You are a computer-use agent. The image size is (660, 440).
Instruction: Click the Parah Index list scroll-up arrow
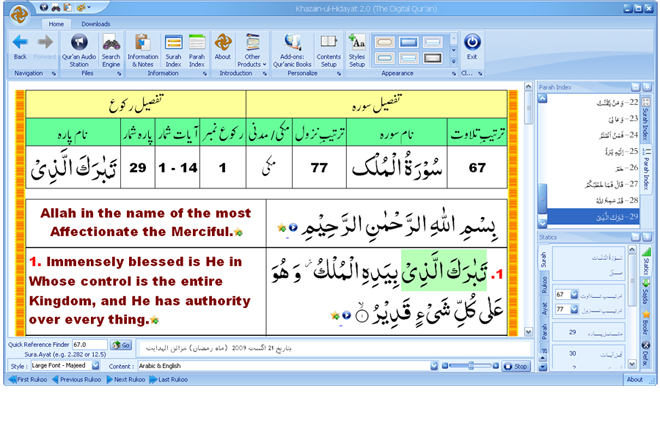[543, 98]
